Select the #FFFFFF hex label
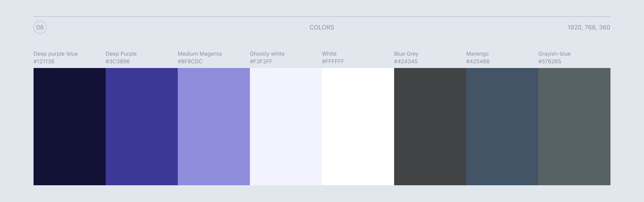Screen dimensions: 644x202 333,62
